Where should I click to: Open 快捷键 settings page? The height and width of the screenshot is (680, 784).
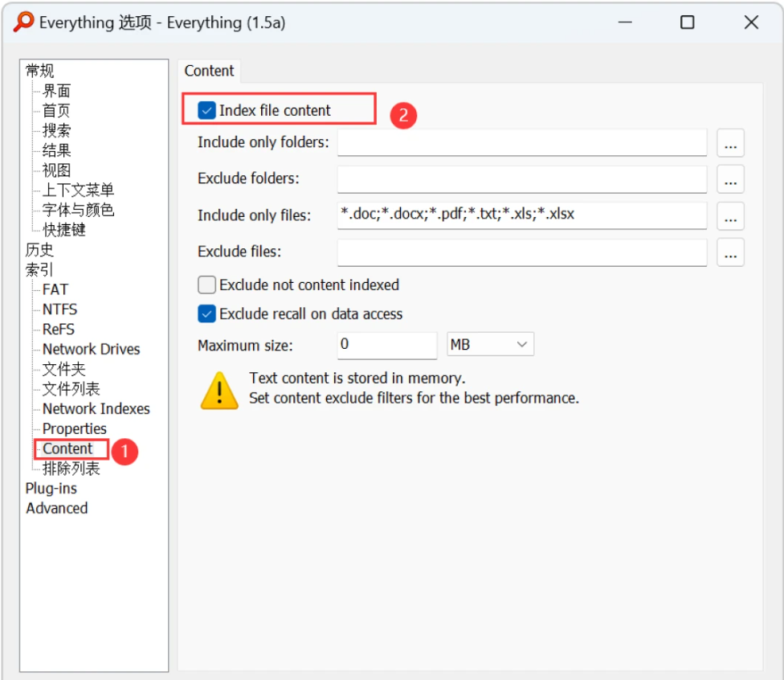pos(64,230)
